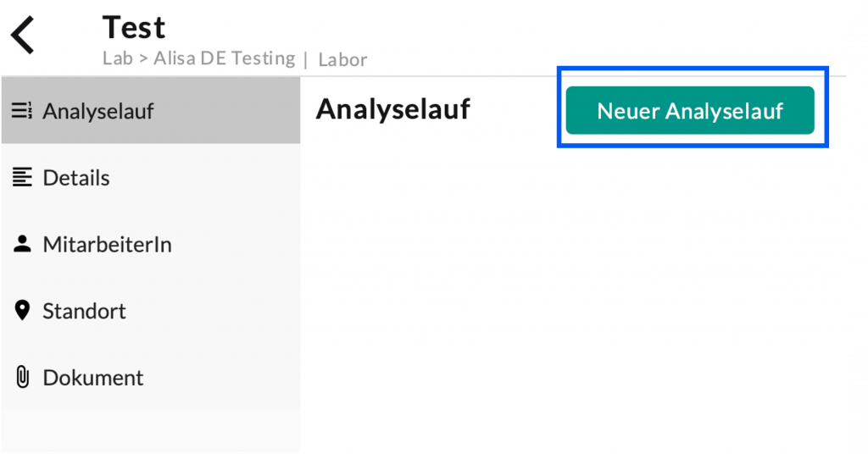Click the Labor breadcrumb text
Screen dimensions: 868x454
pos(342,59)
